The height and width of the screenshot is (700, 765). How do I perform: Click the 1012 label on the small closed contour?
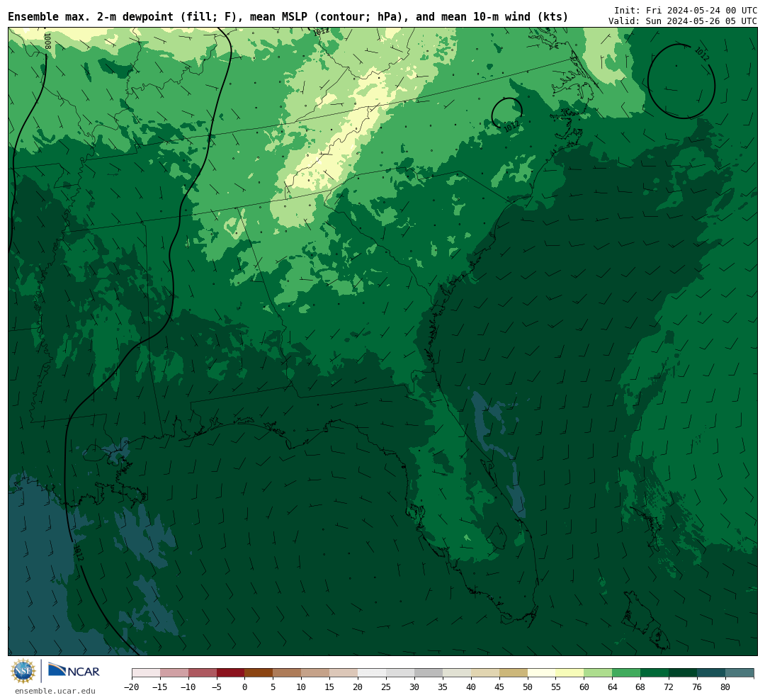511,126
